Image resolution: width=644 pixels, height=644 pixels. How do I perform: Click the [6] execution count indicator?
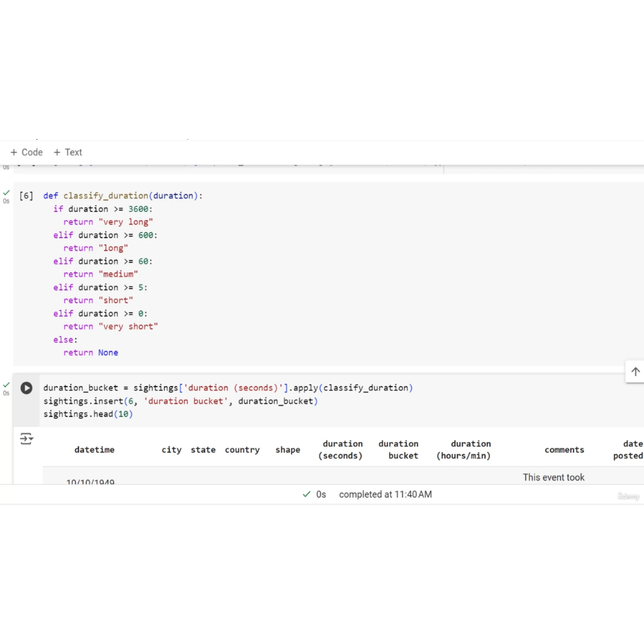pos(26,196)
